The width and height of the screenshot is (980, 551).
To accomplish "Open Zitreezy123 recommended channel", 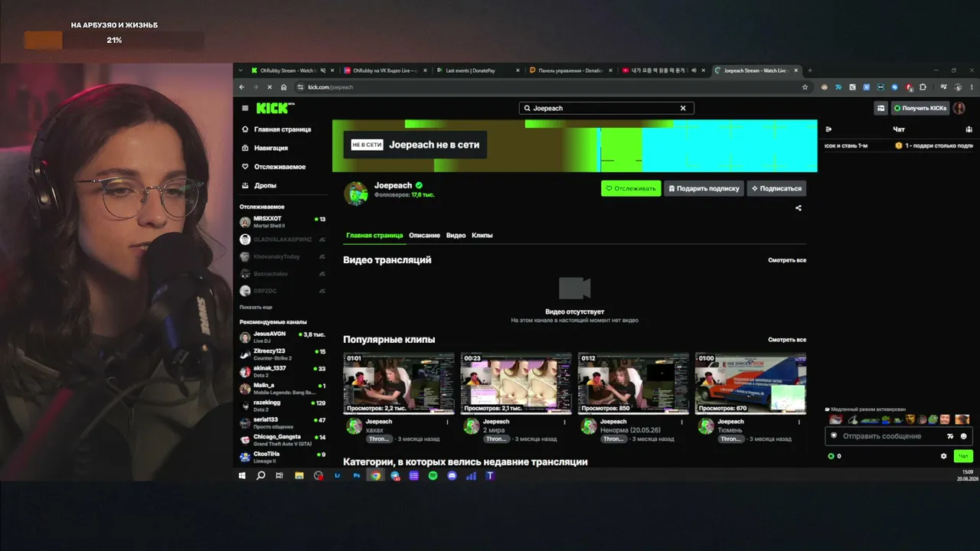I will 283,354.
